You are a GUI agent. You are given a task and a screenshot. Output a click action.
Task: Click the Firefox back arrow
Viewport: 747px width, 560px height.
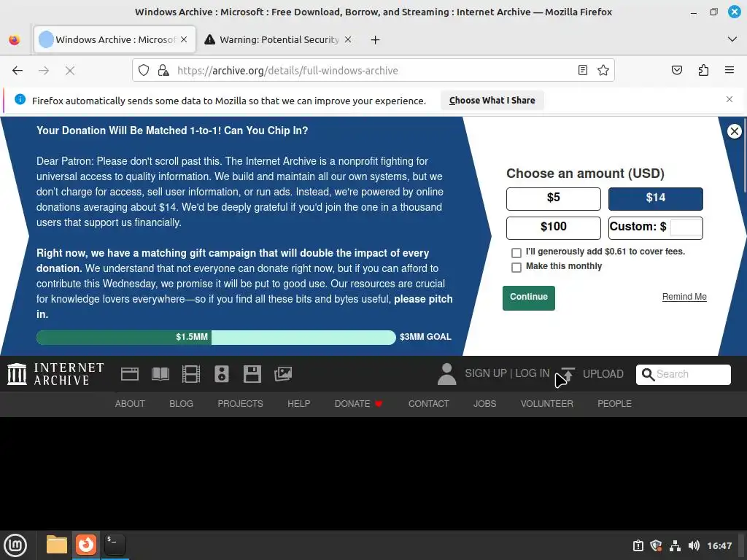tap(18, 71)
